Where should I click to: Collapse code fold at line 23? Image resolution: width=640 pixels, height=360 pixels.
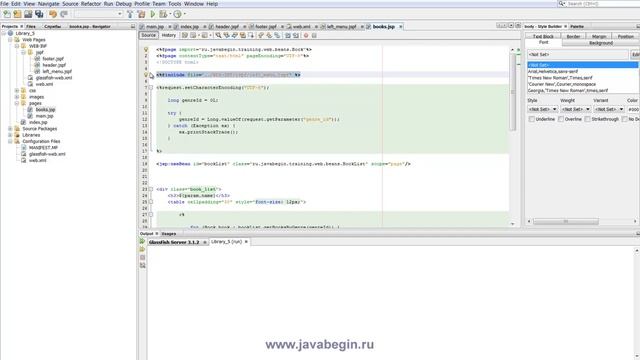point(151,189)
